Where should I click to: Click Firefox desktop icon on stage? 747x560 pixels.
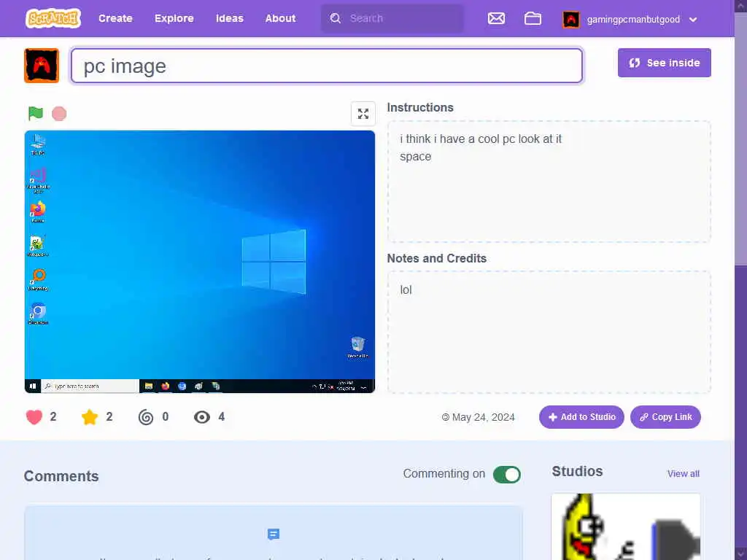tap(38, 212)
